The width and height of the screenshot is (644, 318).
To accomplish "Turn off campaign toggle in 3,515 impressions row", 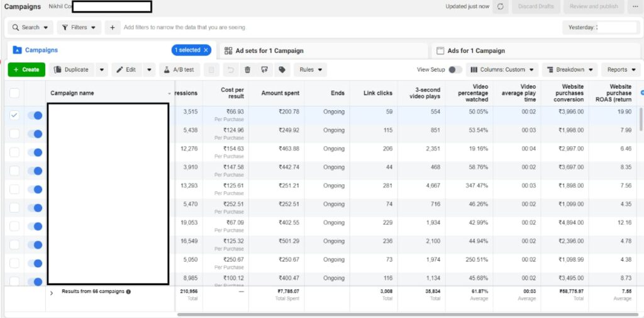I will (35, 116).
